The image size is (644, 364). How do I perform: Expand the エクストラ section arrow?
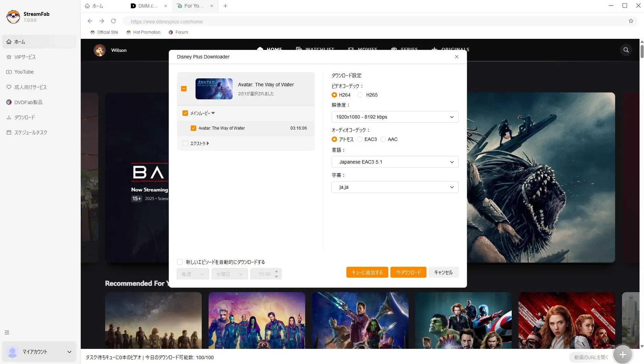coord(208,143)
